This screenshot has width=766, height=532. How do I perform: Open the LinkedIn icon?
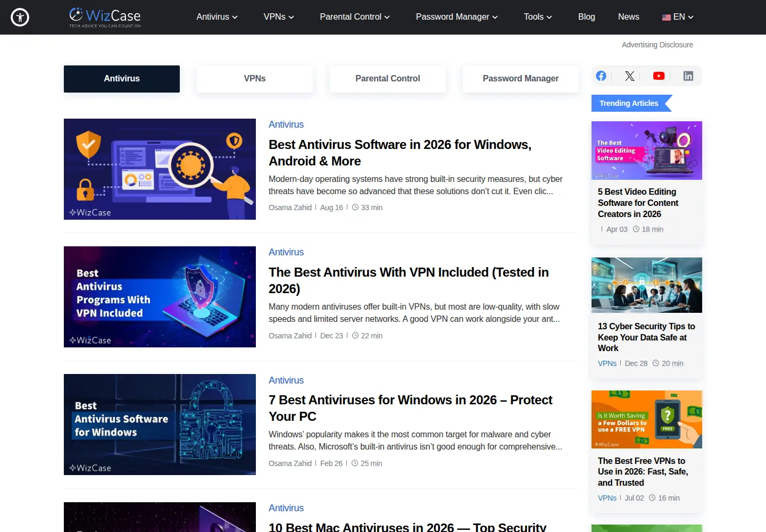(x=688, y=76)
